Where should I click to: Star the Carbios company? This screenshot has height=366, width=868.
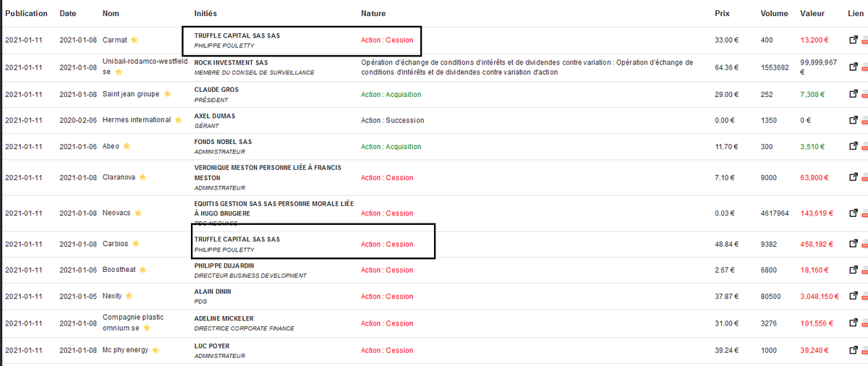click(x=135, y=244)
